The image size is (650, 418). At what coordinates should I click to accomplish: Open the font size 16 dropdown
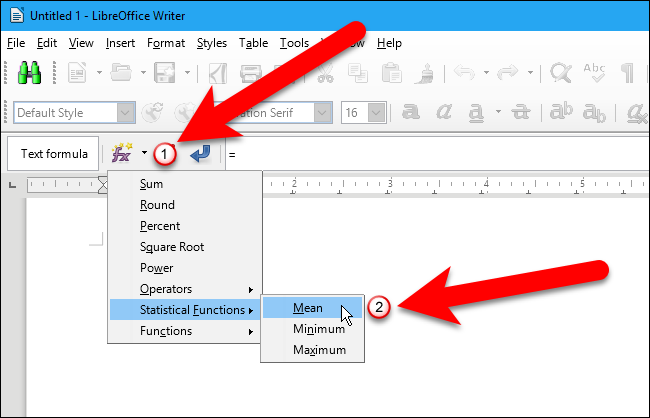(x=376, y=112)
